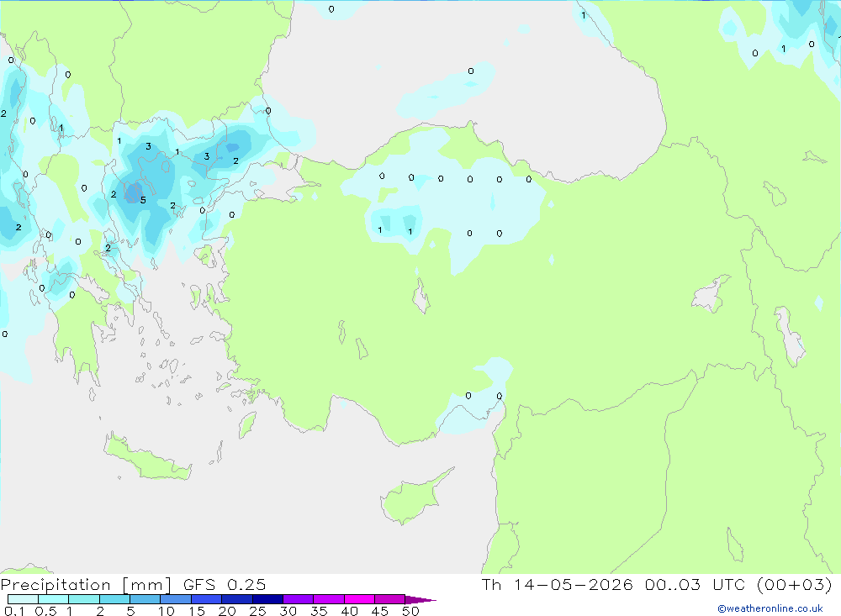Click the '5' precipitation value on the map
Image resolution: width=841 pixels, height=616 pixels.
[143, 200]
